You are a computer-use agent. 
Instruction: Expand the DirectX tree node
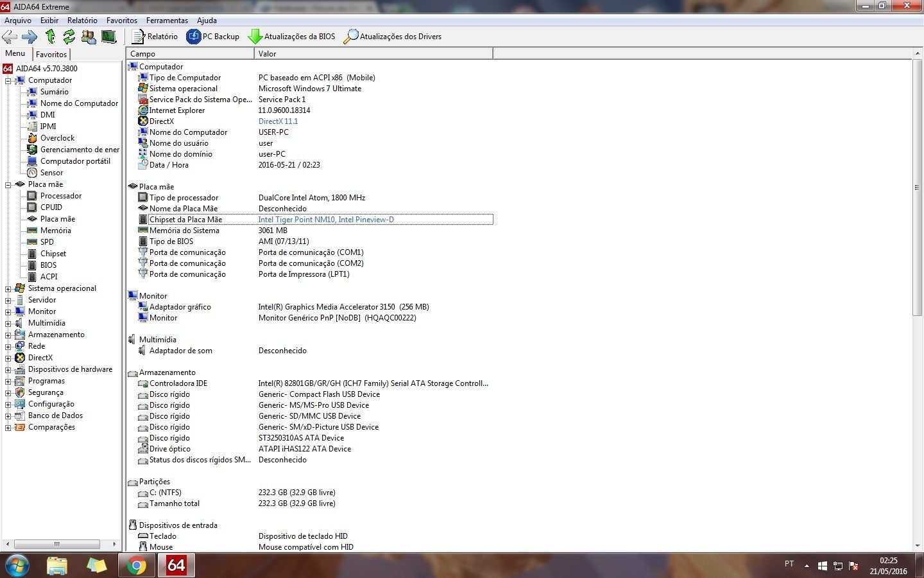point(8,358)
